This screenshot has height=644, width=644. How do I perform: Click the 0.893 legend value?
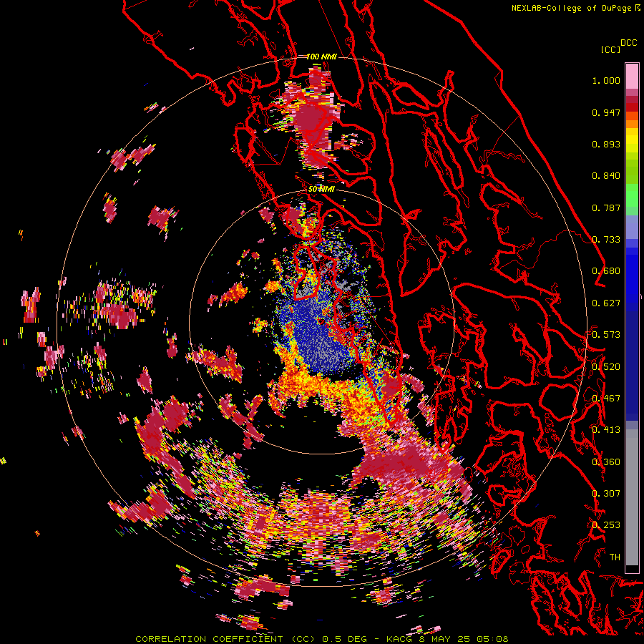(x=606, y=144)
